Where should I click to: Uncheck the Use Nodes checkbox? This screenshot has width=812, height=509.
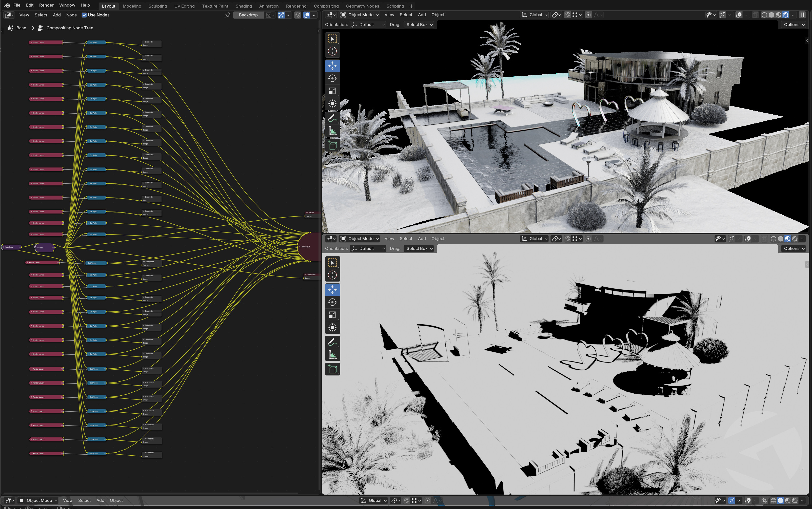point(84,15)
